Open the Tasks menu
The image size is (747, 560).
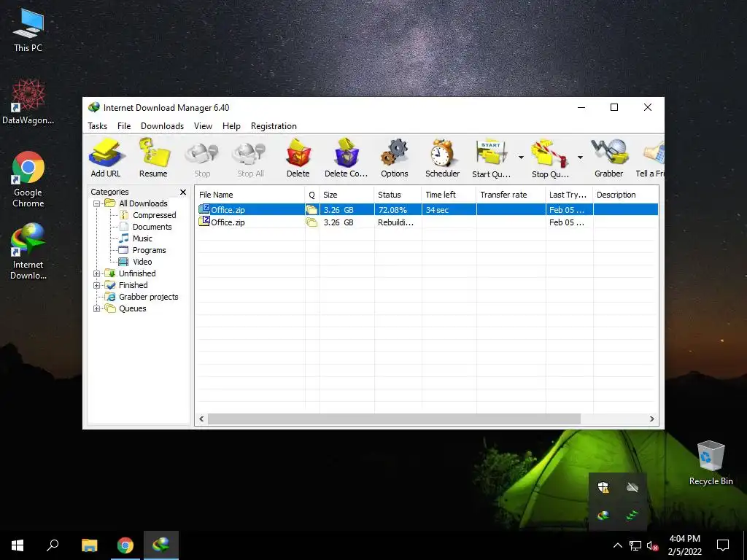pos(97,126)
